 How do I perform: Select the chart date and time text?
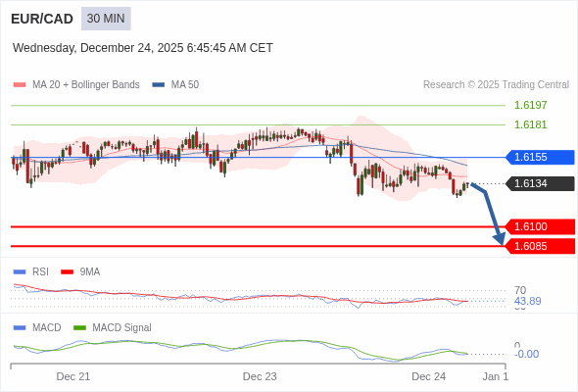pos(143,48)
